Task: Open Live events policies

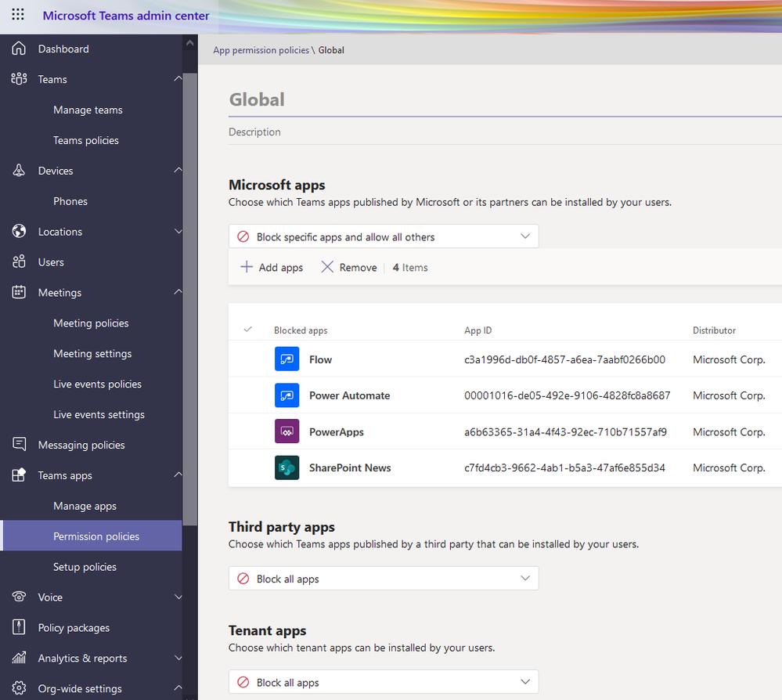Action: 97,384
